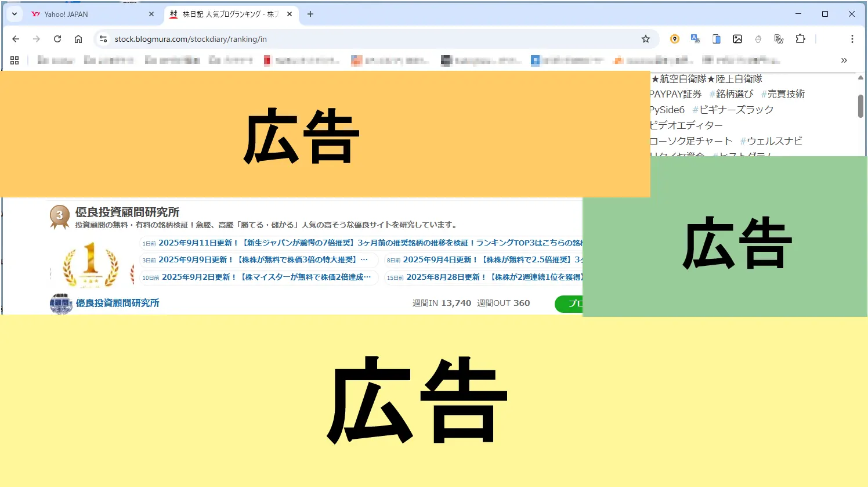View site information icon in address bar
868x487 pixels.
[x=103, y=39]
